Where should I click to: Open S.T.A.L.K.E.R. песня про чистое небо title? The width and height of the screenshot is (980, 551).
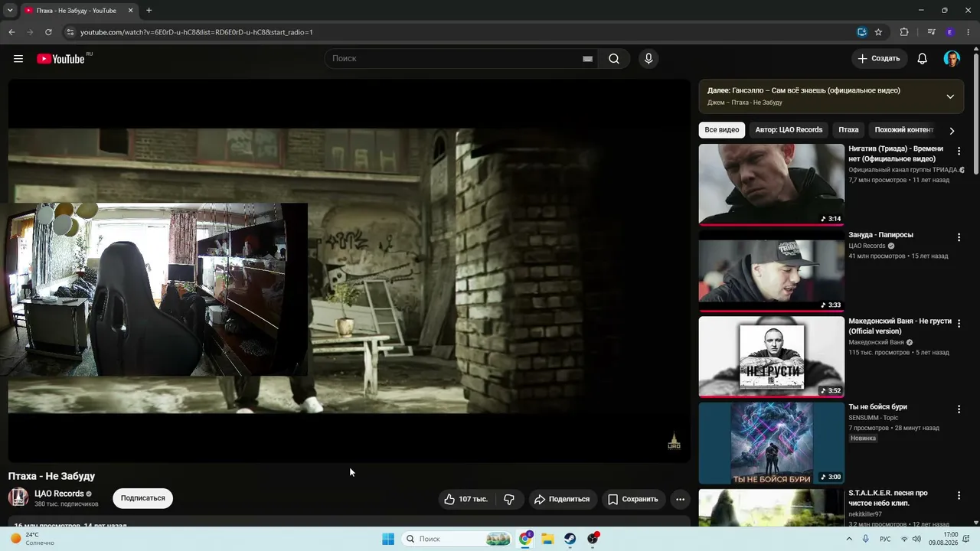888,498
